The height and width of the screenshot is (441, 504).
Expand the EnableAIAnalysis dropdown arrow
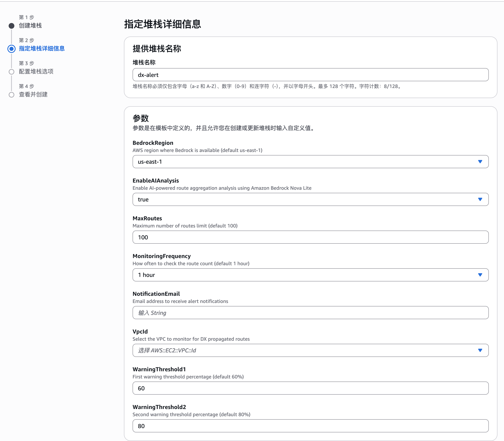pyautogui.click(x=480, y=199)
